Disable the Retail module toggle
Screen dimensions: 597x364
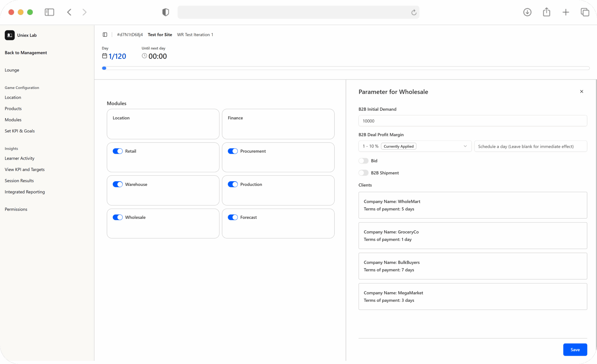pyautogui.click(x=118, y=151)
